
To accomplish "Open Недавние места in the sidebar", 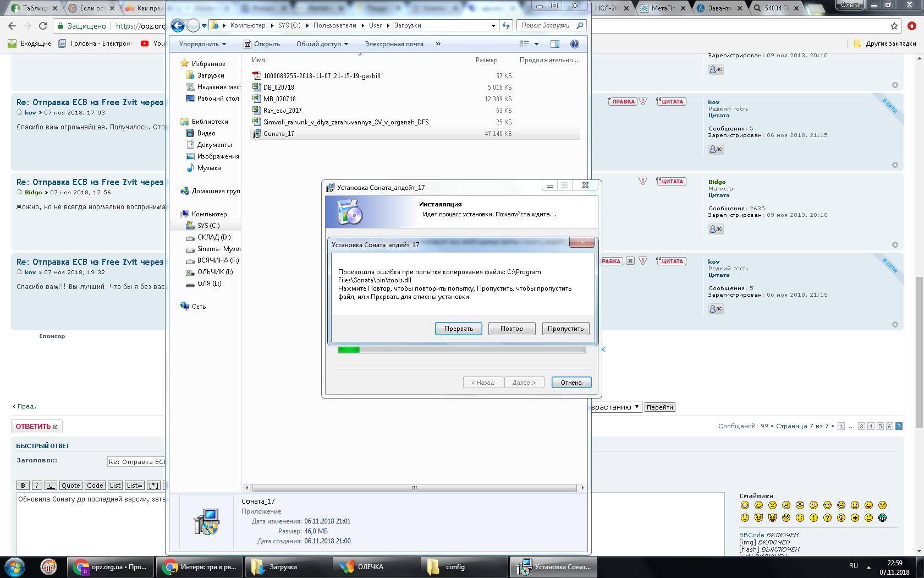I will click(x=213, y=87).
